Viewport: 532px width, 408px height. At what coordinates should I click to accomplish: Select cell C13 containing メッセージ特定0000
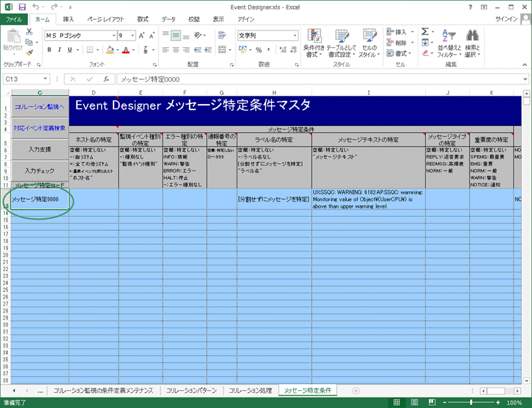(40, 199)
